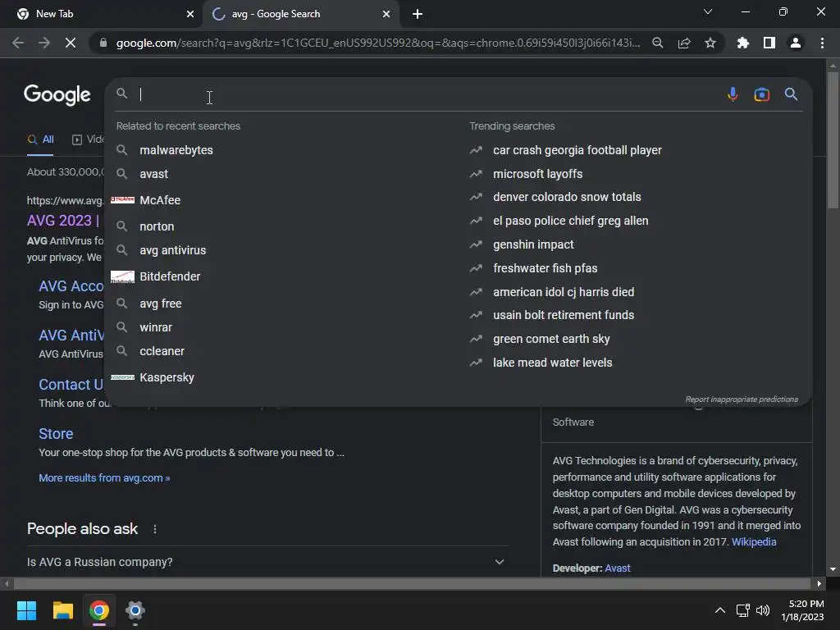Pick trending denver colorado snow totals
The width and height of the screenshot is (840, 630).
tap(567, 197)
